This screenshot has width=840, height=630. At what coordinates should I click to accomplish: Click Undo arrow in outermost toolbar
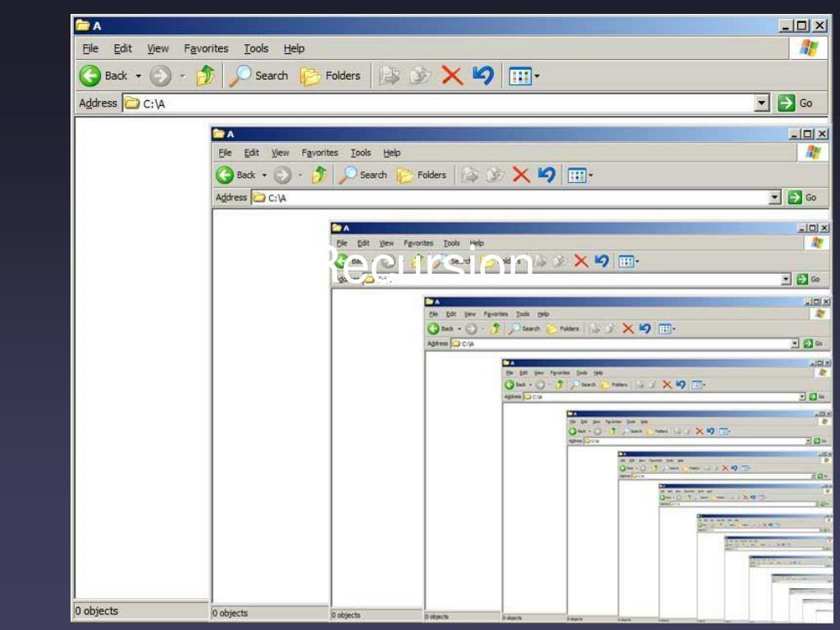coord(483,75)
